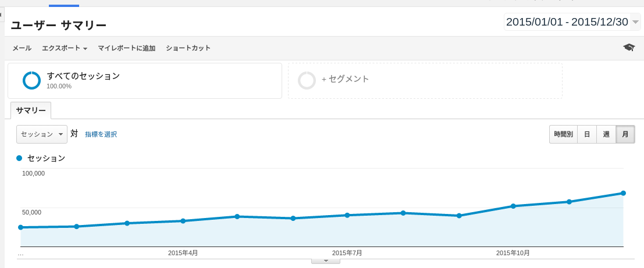This screenshot has height=268, width=644.
Task: Click the graduation cap education icon
Action: pyautogui.click(x=628, y=48)
